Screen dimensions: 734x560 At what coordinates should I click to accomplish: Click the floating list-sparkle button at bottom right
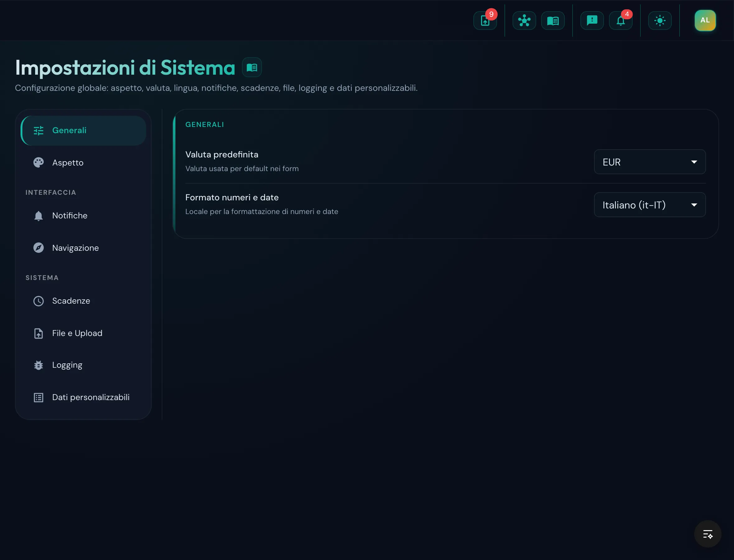[708, 534]
